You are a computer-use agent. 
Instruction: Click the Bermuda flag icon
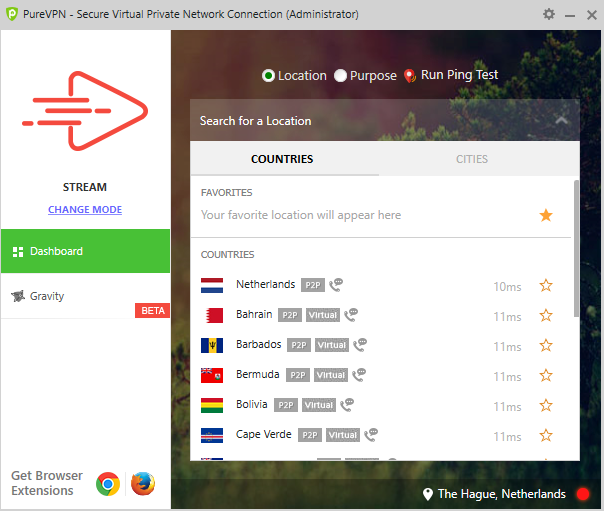point(212,375)
